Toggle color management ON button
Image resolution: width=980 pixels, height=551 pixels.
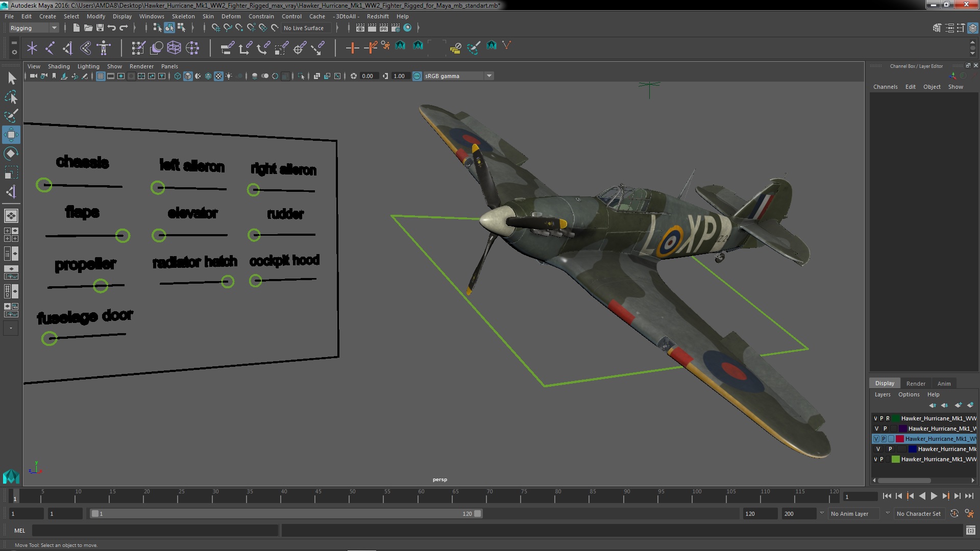[x=417, y=76]
